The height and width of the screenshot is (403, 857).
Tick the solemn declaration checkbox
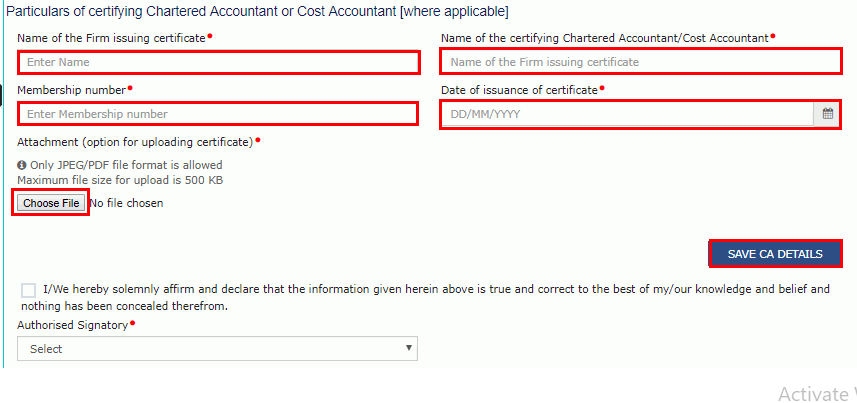(29, 290)
